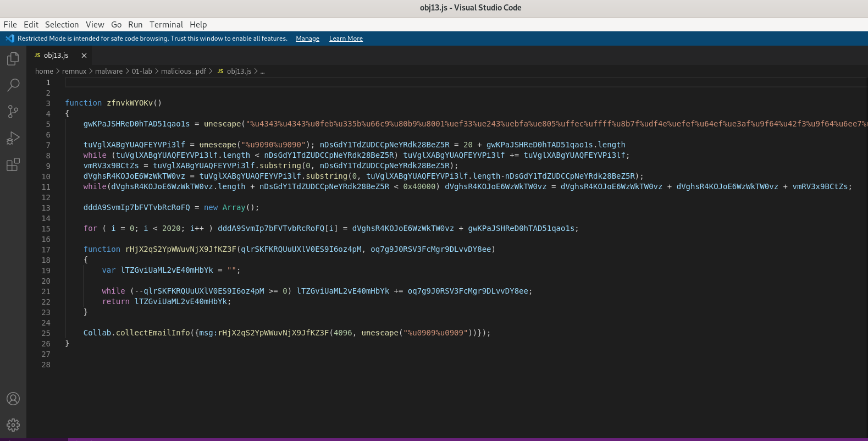This screenshot has height=441, width=868.
Task: Click Collab.collectEmailInfo on line 25
Action: click(x=137, y=333)
